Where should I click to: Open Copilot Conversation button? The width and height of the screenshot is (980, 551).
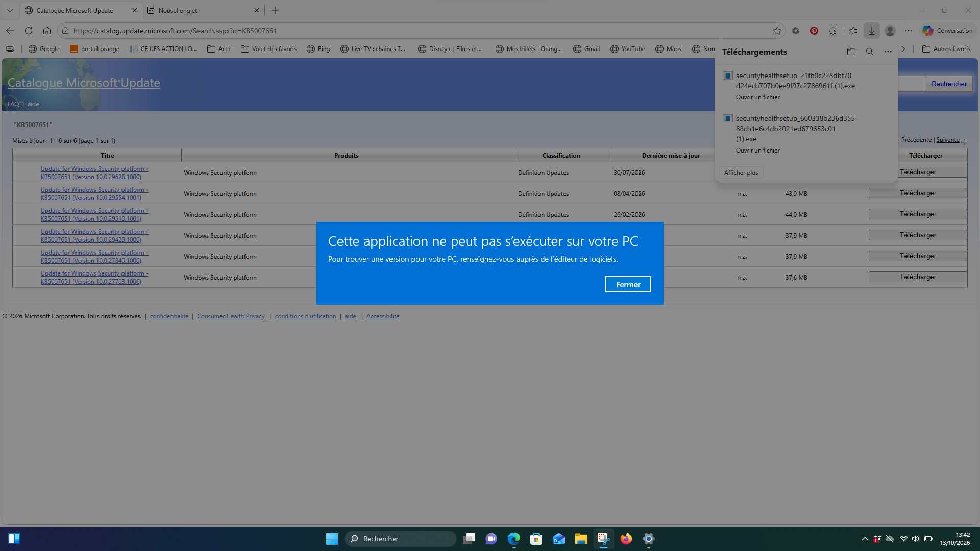click(948, 31)
